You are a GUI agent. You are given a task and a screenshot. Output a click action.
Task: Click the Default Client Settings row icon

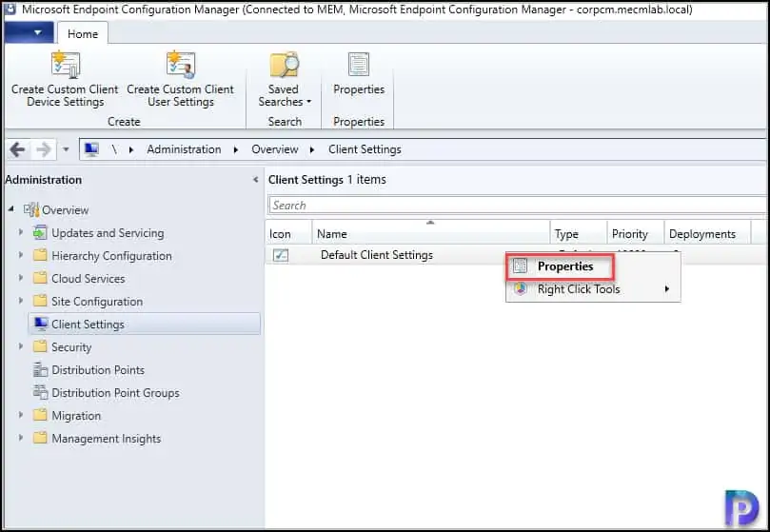click(281, 255)
